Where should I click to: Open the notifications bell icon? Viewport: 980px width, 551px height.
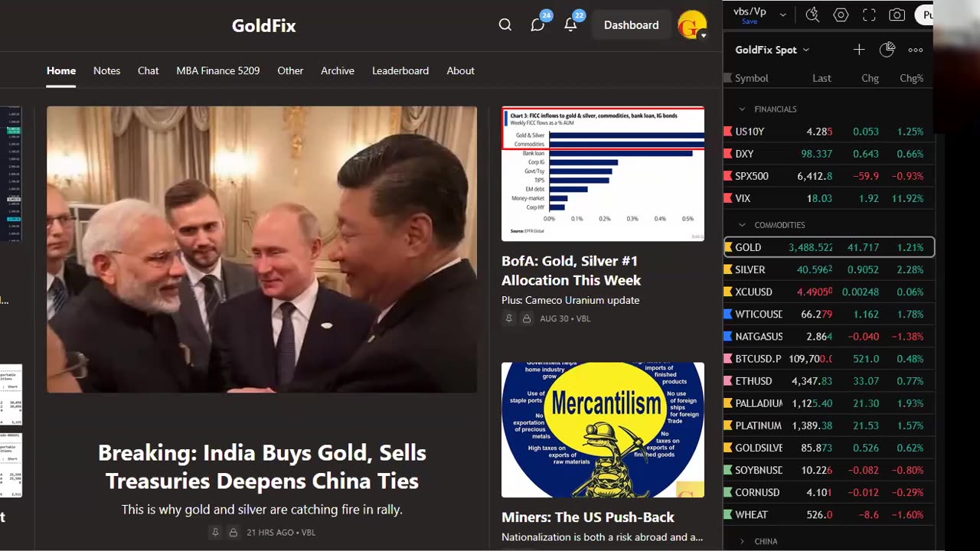pos(570,25)
